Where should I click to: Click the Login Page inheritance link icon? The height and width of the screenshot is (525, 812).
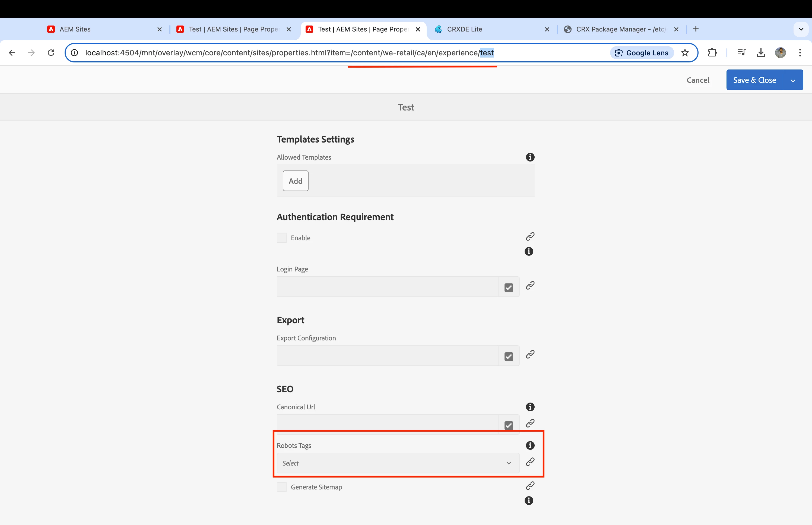click(x=530, y=285)
